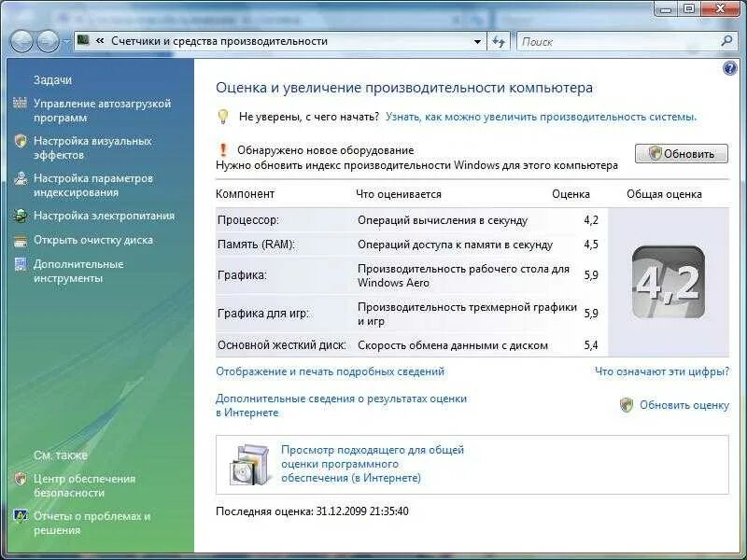Click the Память (RAM) row label

tap(256, 245)
